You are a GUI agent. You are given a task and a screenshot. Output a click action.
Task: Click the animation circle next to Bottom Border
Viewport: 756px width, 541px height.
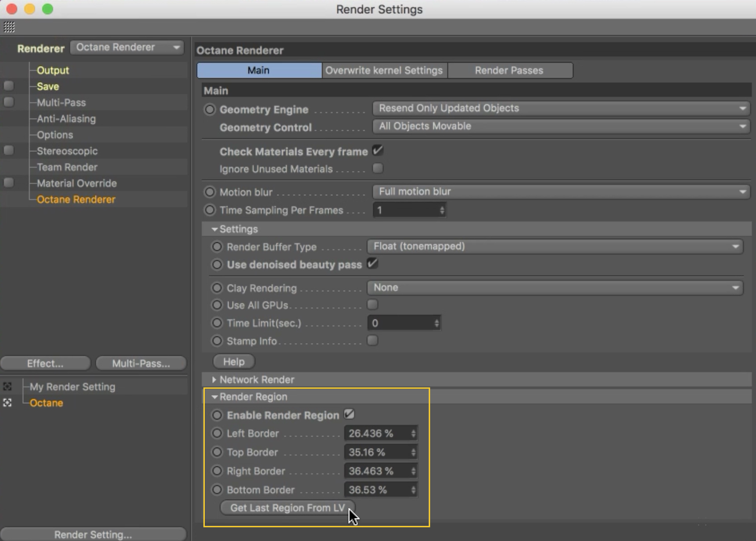click(x=217, y=490)
